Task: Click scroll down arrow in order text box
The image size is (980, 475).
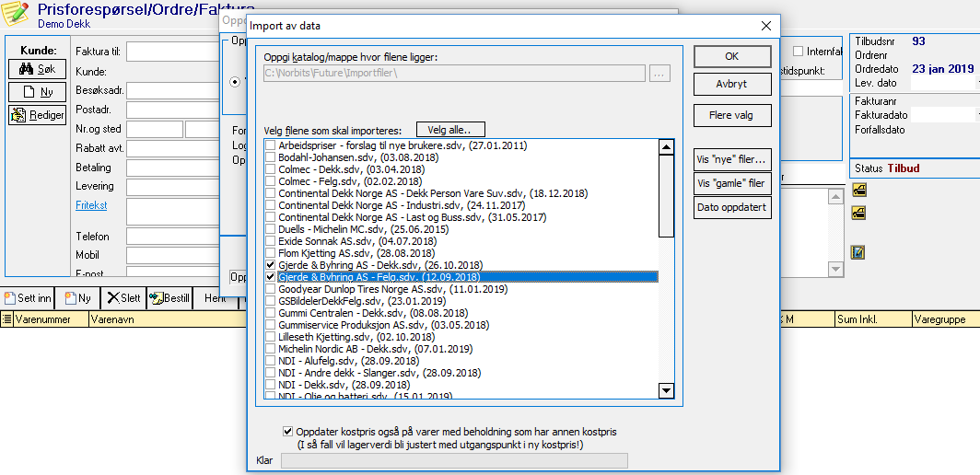Action: point(835,269)
